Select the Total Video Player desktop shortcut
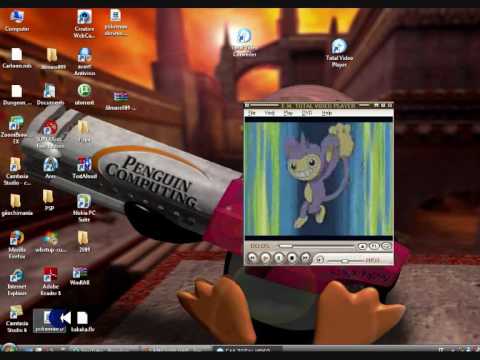This screenshot has height=360, width=480. (339, 53)
